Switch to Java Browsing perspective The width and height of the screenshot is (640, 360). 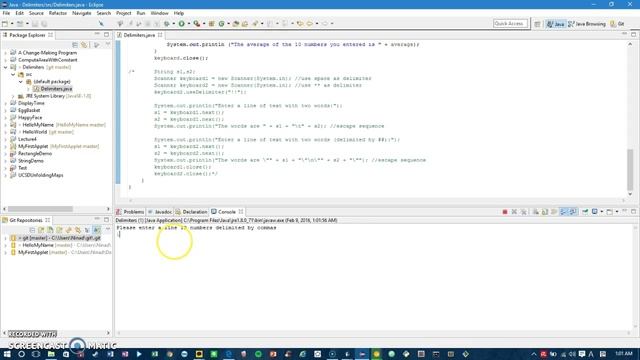point(587,24)
